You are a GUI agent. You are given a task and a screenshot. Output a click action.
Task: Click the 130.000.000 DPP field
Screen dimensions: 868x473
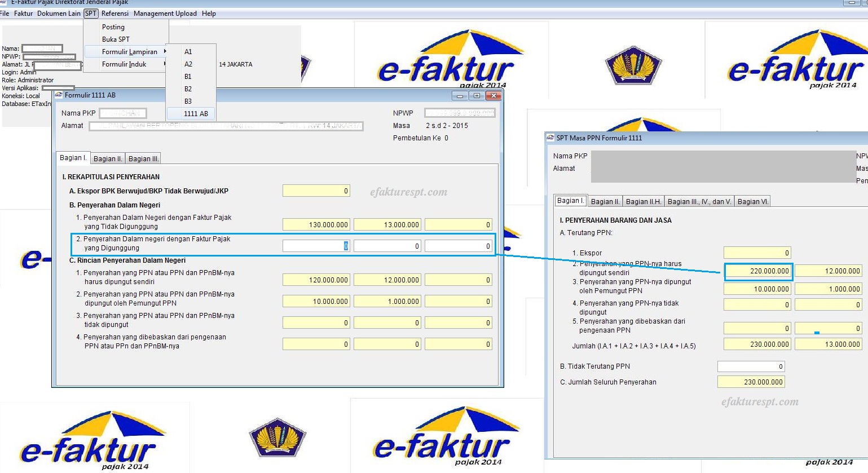(x=316, y=225)
